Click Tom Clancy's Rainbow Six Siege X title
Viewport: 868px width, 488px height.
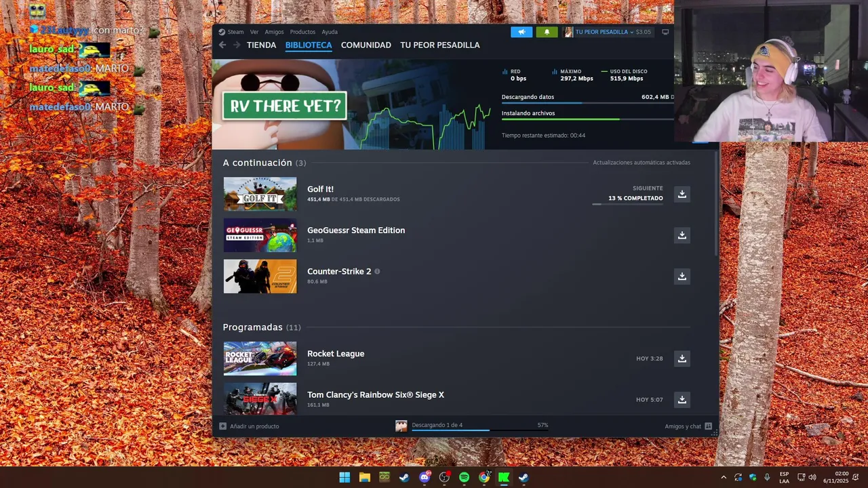click(376, 394)
